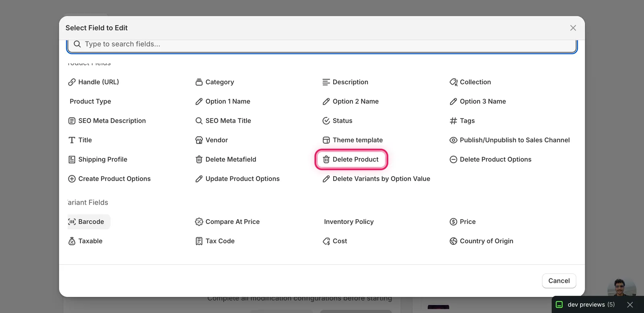Screen dimensions: 644x313
Task: Dismiss the dev previews bar
Action: coord(630,305)
